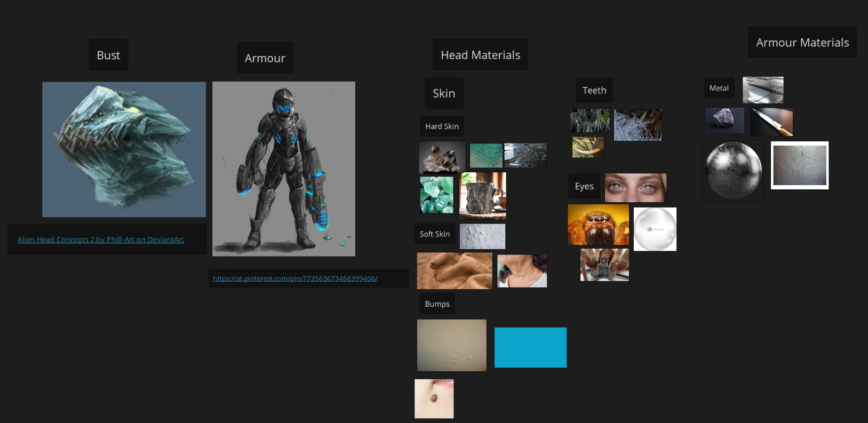Select the beige bumpy surface image
The height and width of the screenshot is (423, 868).
point(452,345)
